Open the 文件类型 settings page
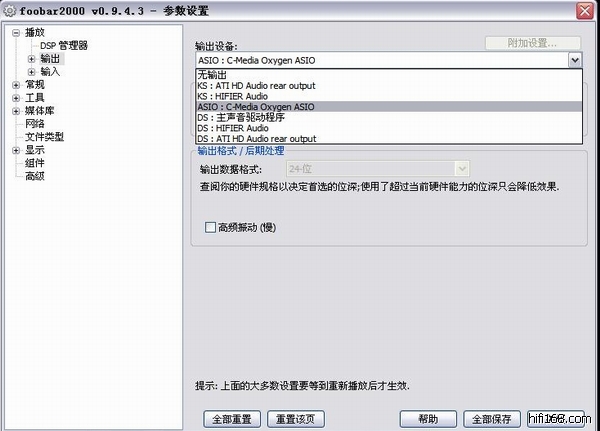The image size is (600, 431). [x=44, y=137]
